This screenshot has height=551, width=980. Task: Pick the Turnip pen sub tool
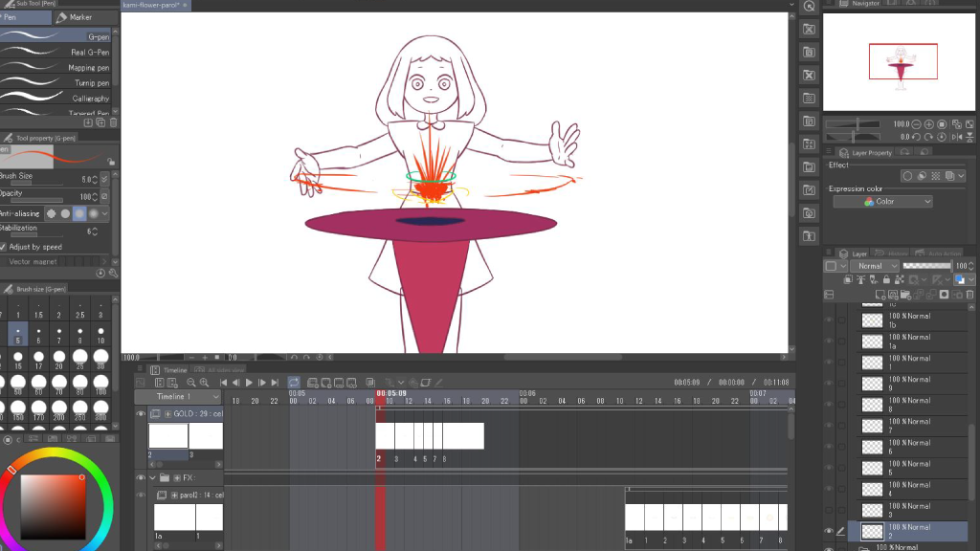point(57,82)
